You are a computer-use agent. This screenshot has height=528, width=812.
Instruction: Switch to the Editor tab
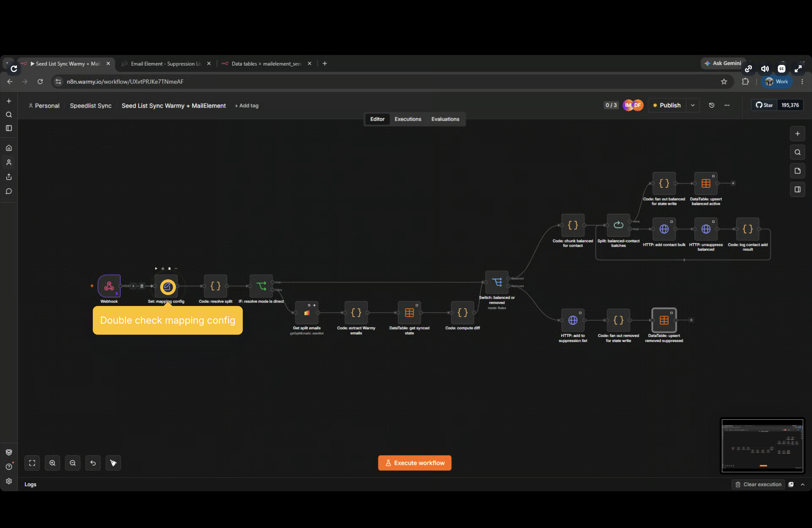click(x=377, y=119)
